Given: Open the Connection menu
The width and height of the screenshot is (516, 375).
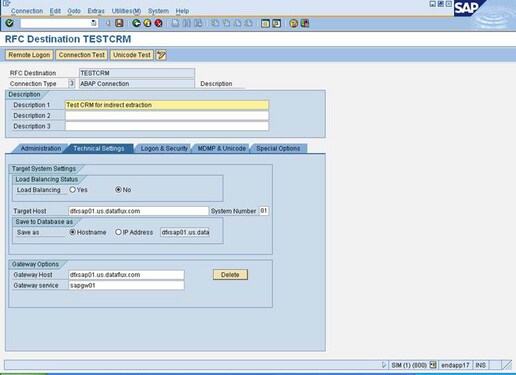Looking at the screenshot, I should point(27,11).
